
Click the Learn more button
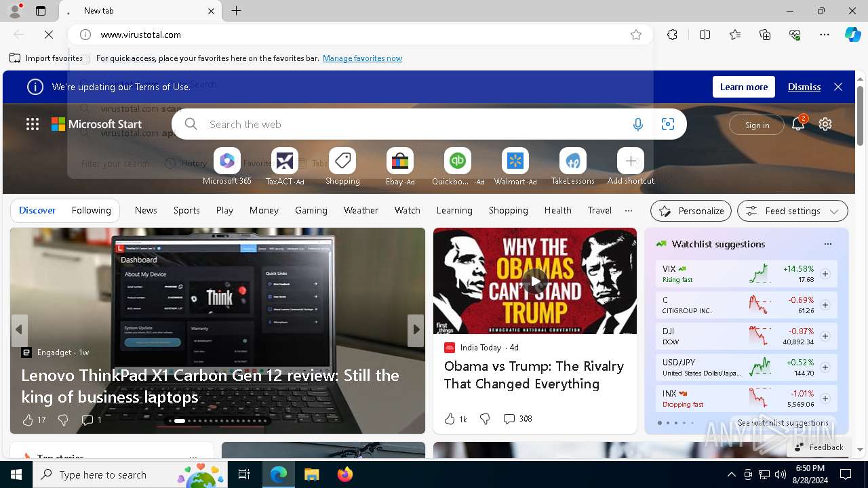[x=744, y=87]
